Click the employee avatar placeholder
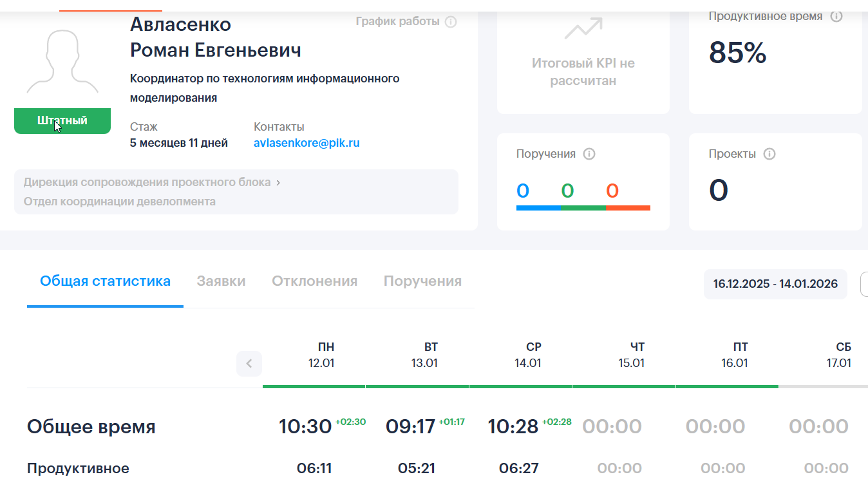This screenshot has width=868, height=488. point(62,62)
